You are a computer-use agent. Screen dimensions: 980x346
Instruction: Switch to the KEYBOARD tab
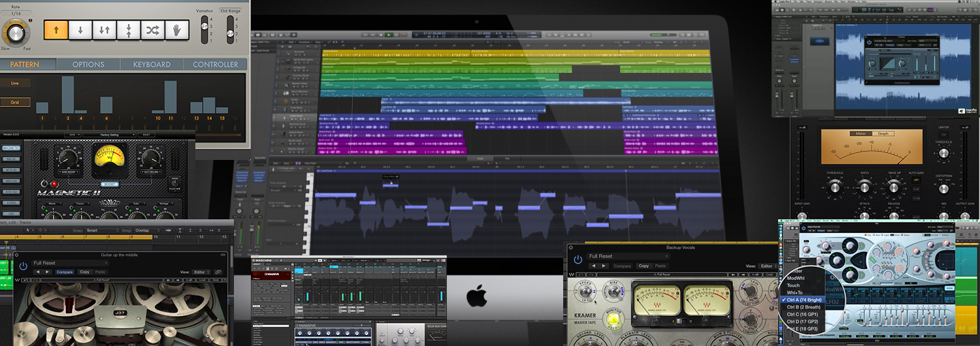[x=152, y=65]
